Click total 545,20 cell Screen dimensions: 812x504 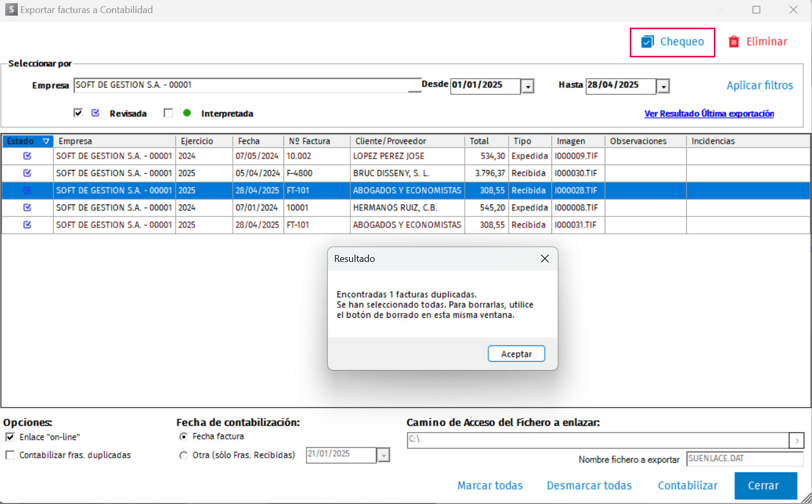[x=487, y=208]
